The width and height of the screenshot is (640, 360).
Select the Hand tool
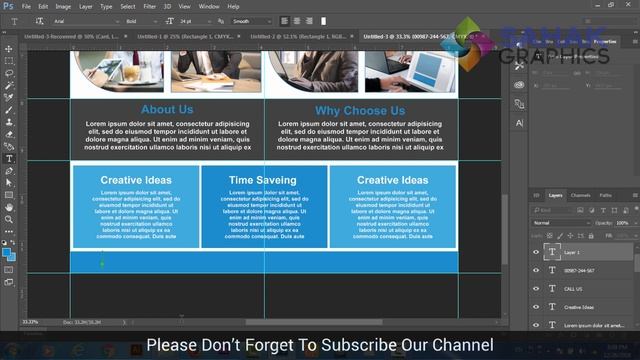point(9,207)
